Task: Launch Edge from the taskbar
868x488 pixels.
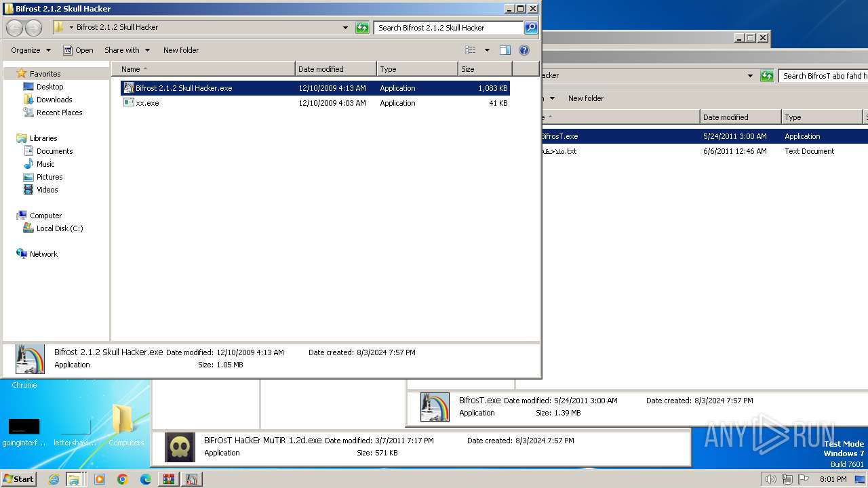Action: [x=146, y=479]
